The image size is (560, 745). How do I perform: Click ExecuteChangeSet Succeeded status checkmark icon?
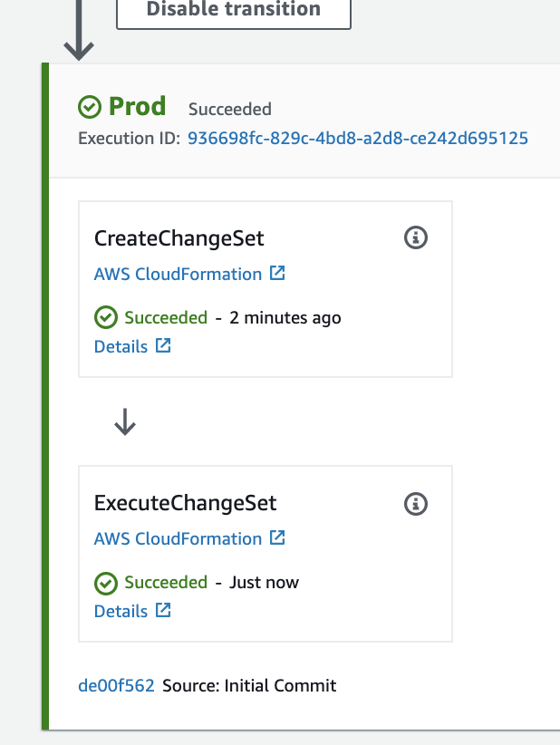[x=106, y=584]
